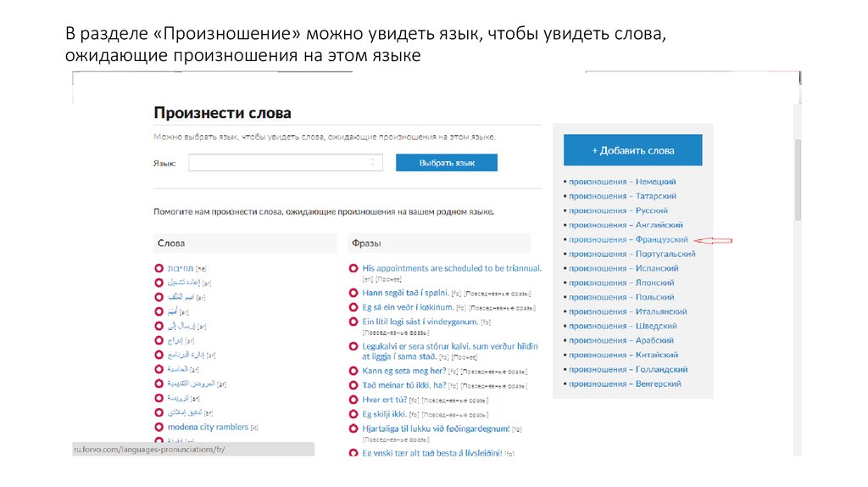Open 'произношения – Арабский' link
Viewport: 868px width, 487px height.
click(621, 340)
